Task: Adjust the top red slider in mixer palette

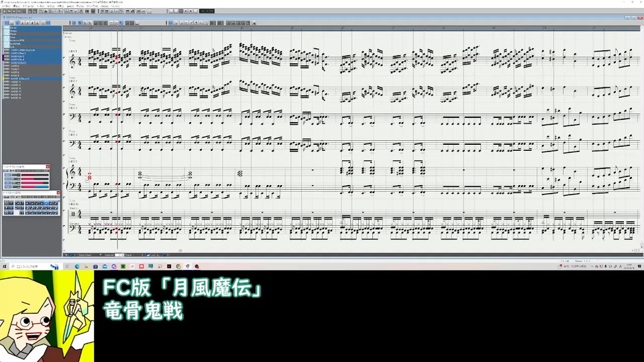Action: click(35, 175)
